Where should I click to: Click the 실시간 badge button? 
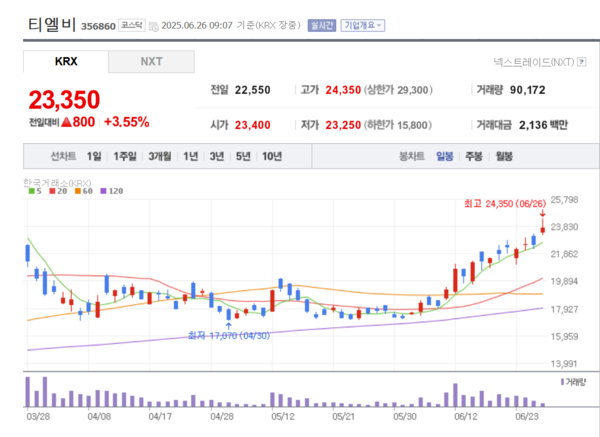coord(321,26)
